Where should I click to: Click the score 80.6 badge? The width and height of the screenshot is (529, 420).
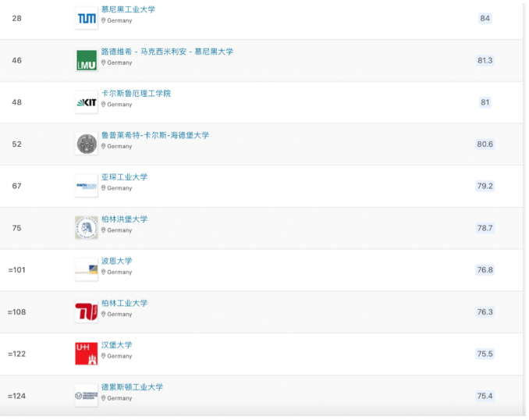point(485,144)
